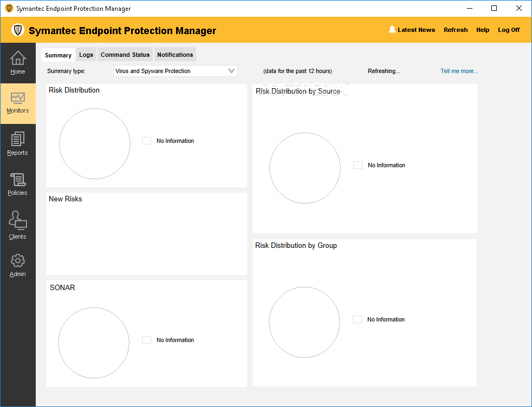This screenshot has height=407, width=532.
Task: Click the Latest News bell icon
Action: coord(392,30)
